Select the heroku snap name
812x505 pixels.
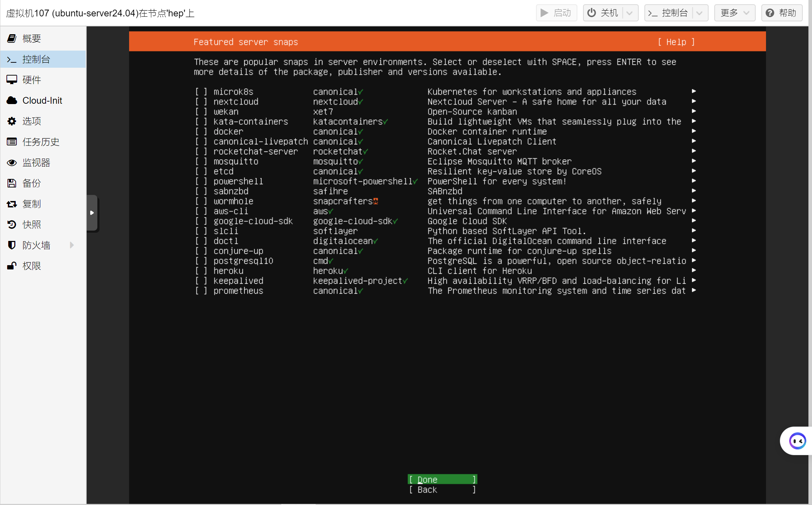229,271
